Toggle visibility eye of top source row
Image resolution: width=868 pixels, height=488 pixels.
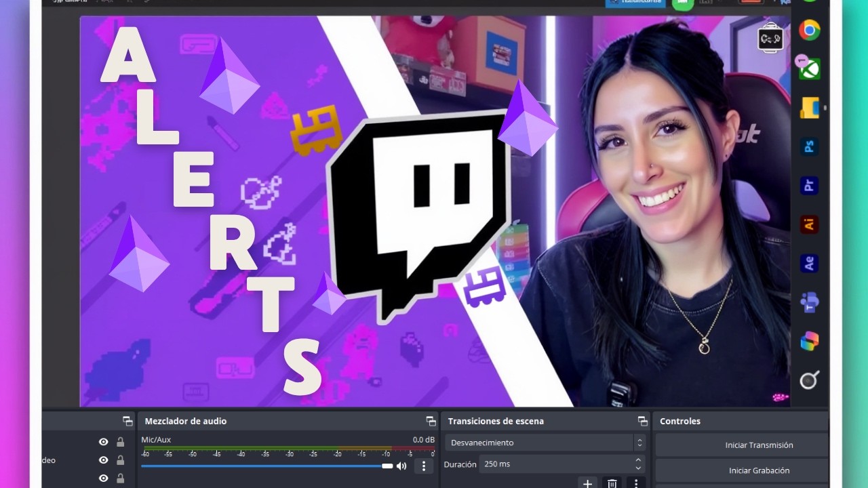[104, 442]
